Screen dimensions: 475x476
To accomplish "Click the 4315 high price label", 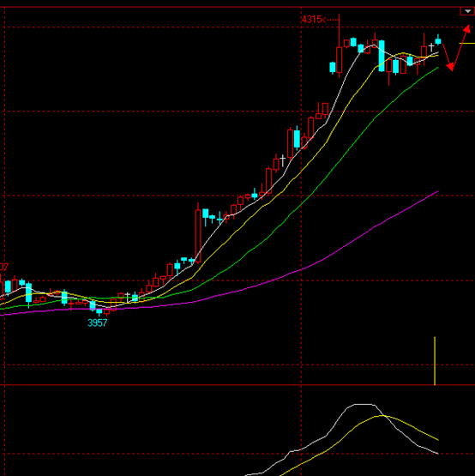I will 312,20.
